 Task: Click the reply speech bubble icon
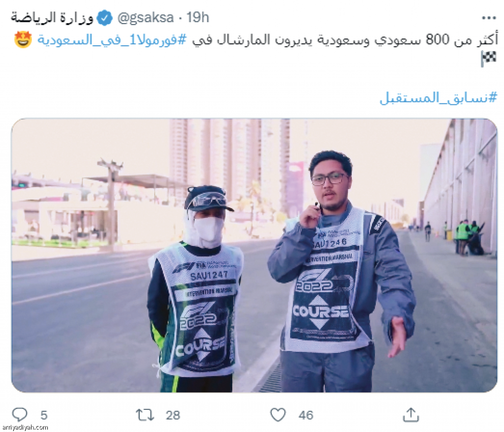coord(20,415)
